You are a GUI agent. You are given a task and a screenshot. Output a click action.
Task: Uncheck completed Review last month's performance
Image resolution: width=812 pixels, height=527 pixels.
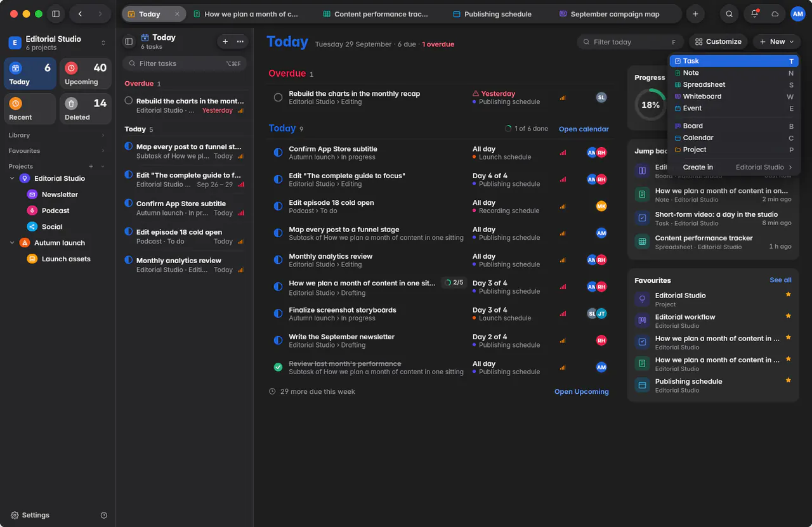pos(278,367)
